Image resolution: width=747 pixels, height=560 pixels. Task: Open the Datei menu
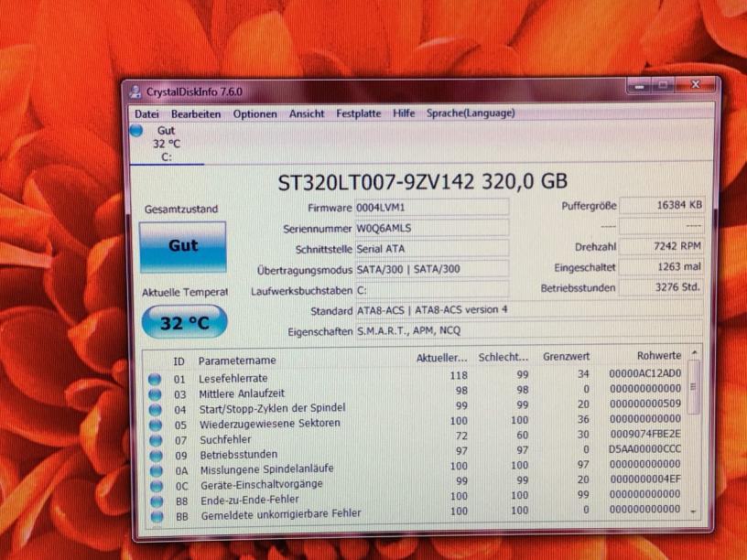tap(146, 114)
